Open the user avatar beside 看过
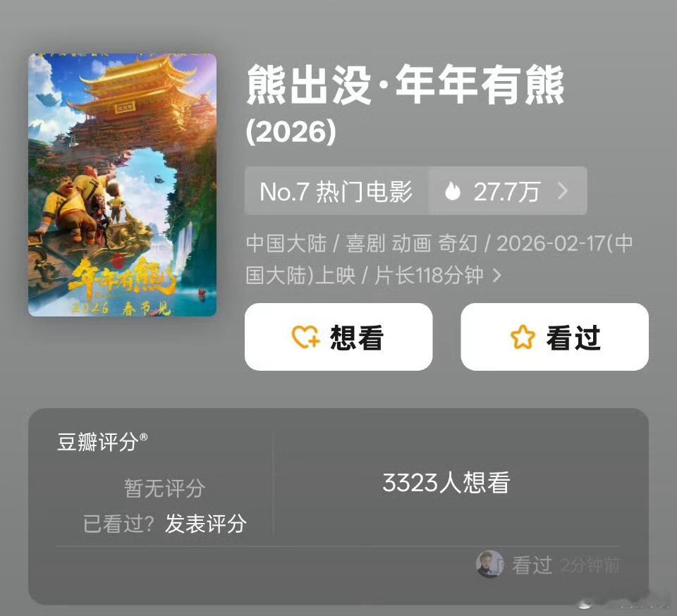677x616 pixels. (x=489, y=564)
